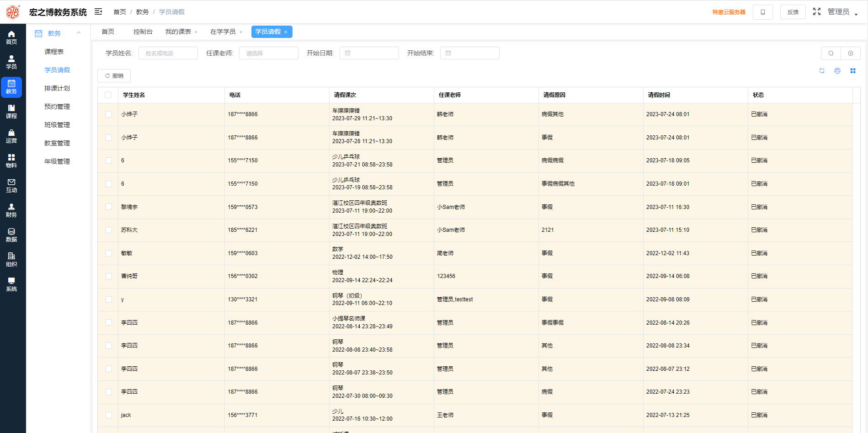Click the 反馈 feedback button
Screen dimensions: 868x433
coord(793,12)
